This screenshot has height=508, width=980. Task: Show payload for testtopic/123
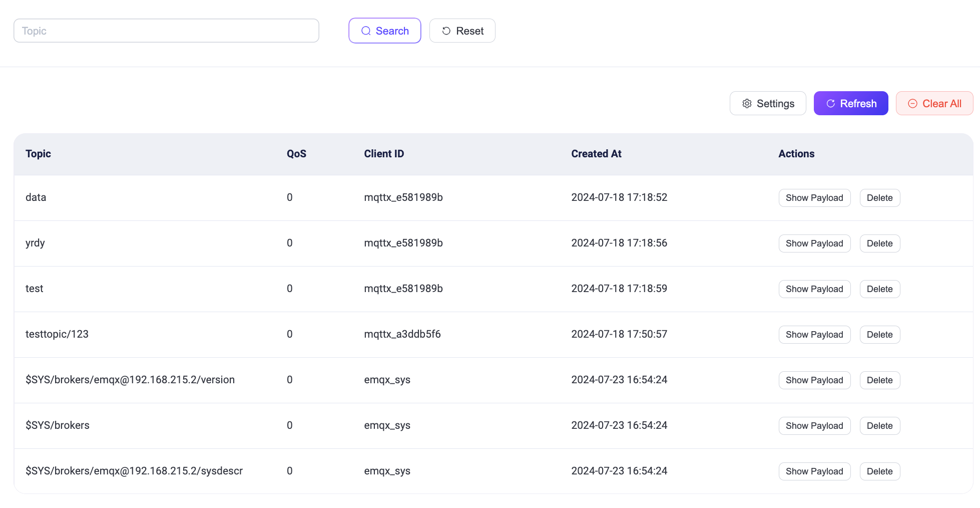[814, 335]
